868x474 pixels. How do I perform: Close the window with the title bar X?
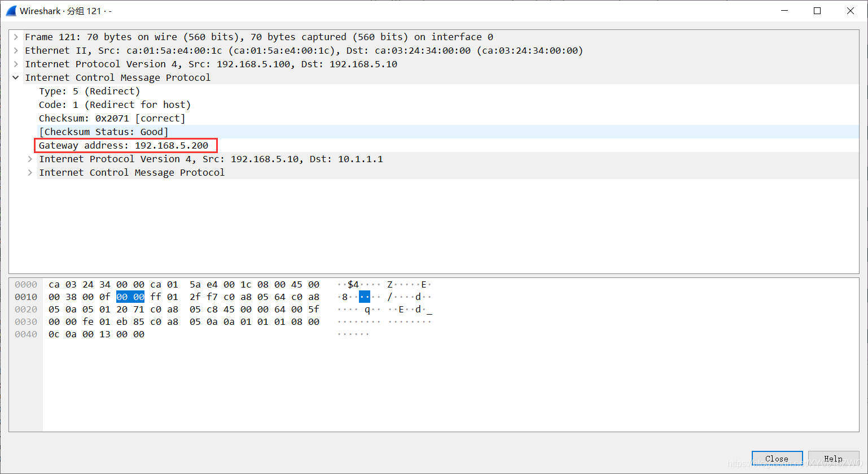(851, 11)
